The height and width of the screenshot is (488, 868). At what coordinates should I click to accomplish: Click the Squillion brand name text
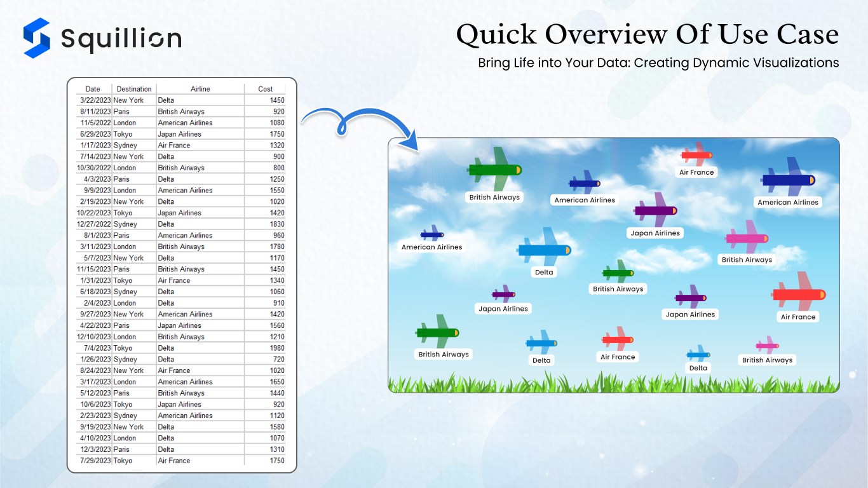coord(121,39)
